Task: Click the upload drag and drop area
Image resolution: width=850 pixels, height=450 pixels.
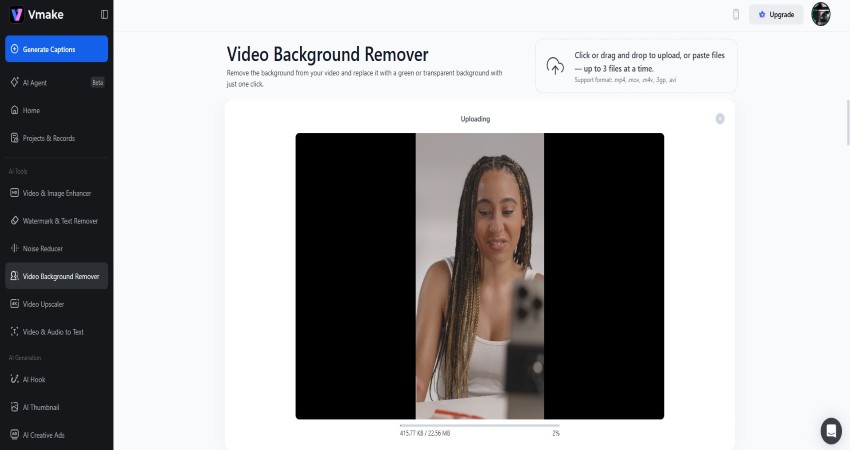Action: coord(636,66)
